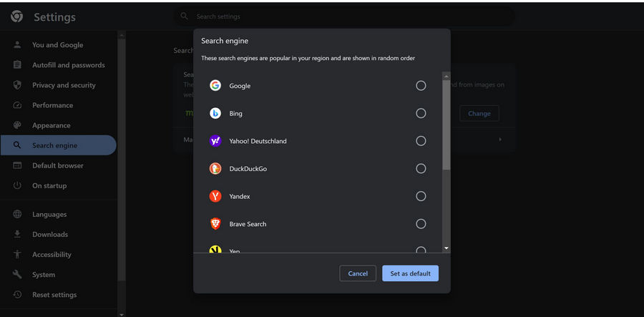Click the Google logo icon in list

click(x=215, y=86)
